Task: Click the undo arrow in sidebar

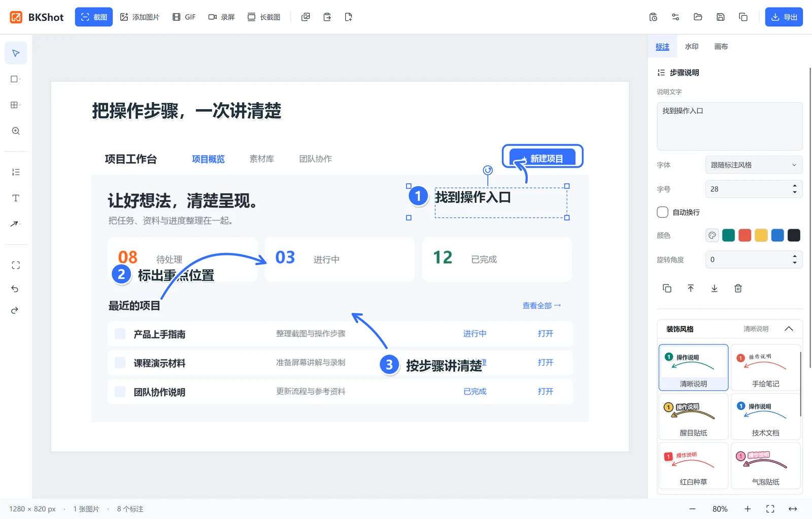Action: pyautogui.click(x=15, y=289)
